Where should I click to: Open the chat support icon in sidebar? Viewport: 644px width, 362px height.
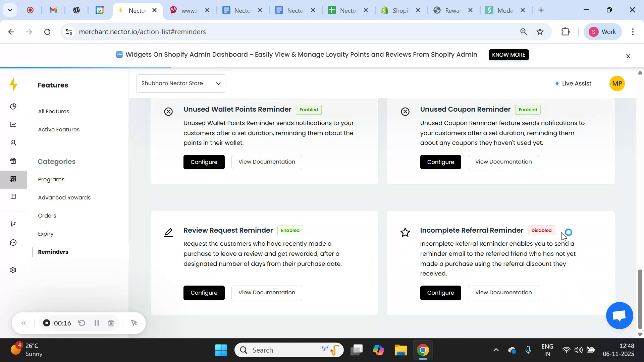click(13, 242)
